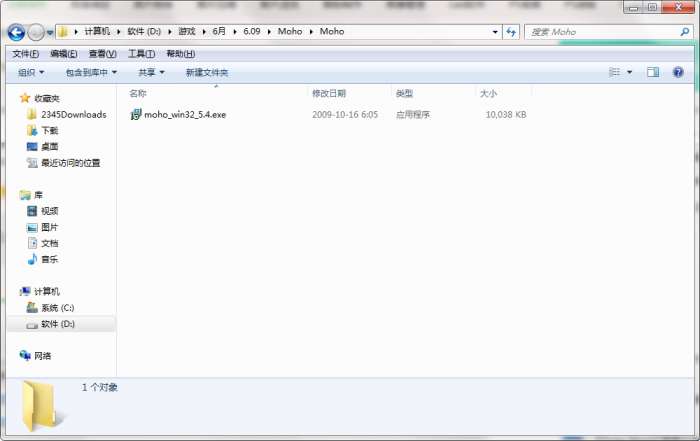700x441 pixels.
Task: Select the moho_win32_5.4.exe file name
Action: pyautogui.click(x=185, y=115)
